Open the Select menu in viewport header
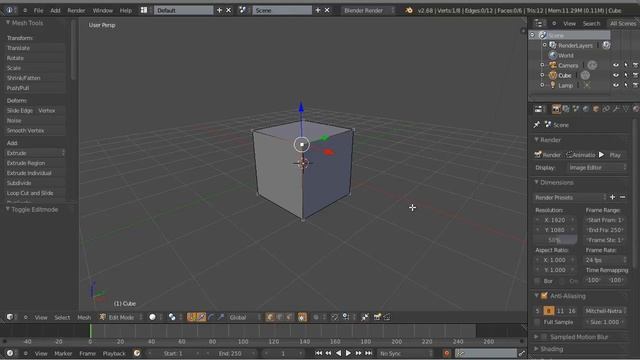Viewport: 640px width, 360px height. pyautogui.click(x=62, y=317)
